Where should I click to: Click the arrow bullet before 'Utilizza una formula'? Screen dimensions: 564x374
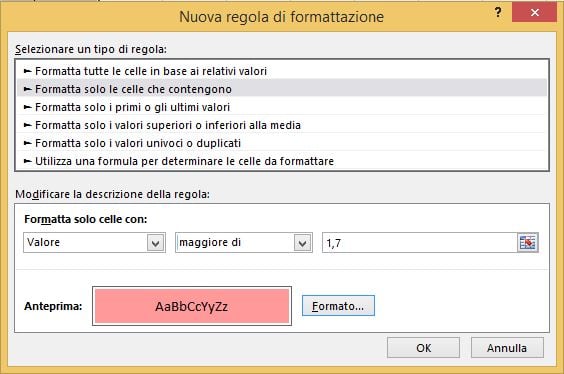tap(27, 161)
